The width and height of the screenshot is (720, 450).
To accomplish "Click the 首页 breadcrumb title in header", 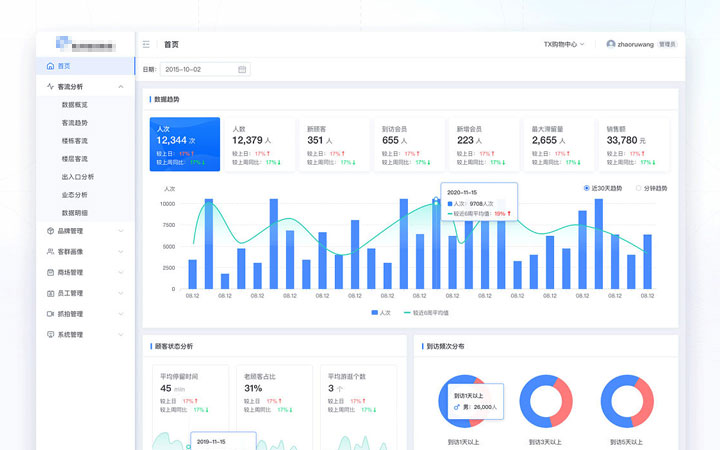I will pos(171,44).
